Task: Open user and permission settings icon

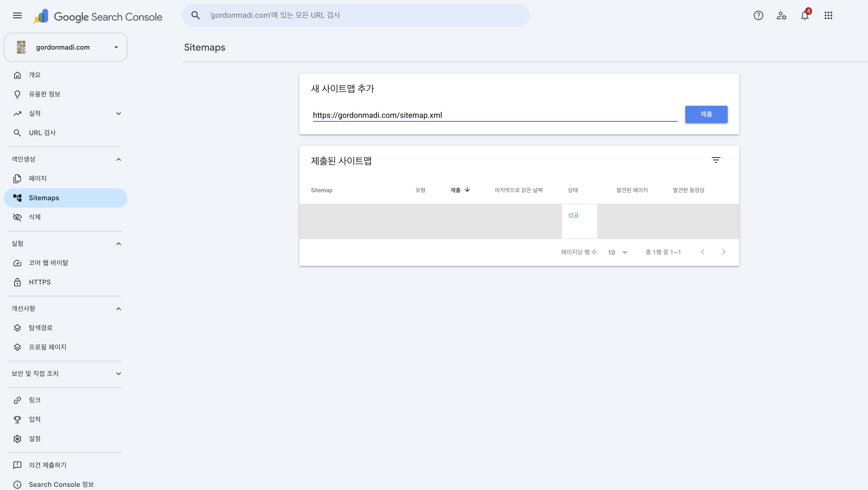Action: (x=781, y=15)
